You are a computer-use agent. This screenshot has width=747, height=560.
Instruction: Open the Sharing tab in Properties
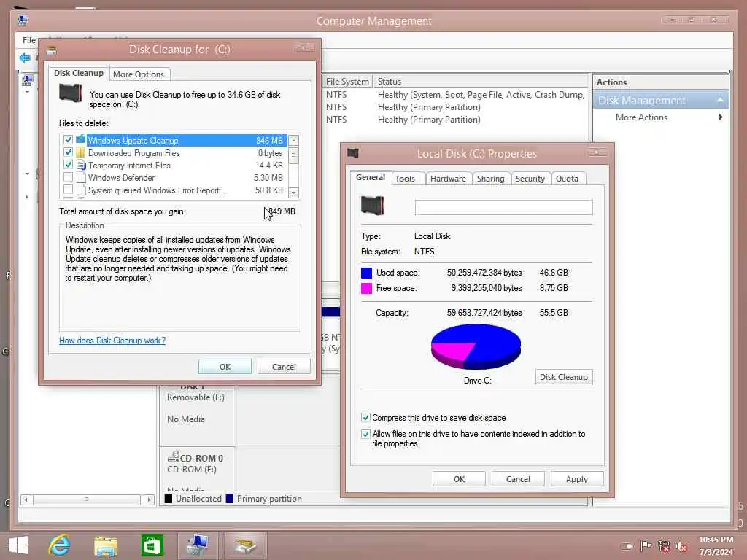[491, 179]
